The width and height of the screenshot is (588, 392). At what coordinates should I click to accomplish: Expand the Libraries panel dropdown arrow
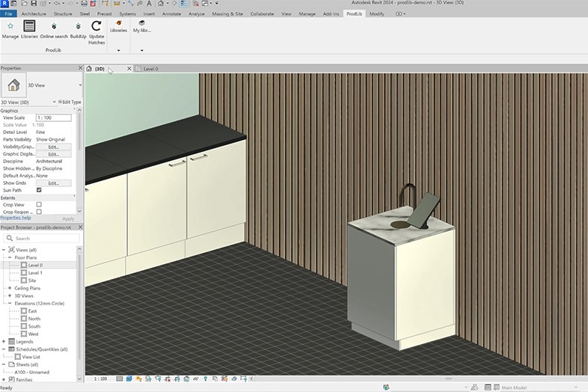pyautogui.click(x=118, y=50)
